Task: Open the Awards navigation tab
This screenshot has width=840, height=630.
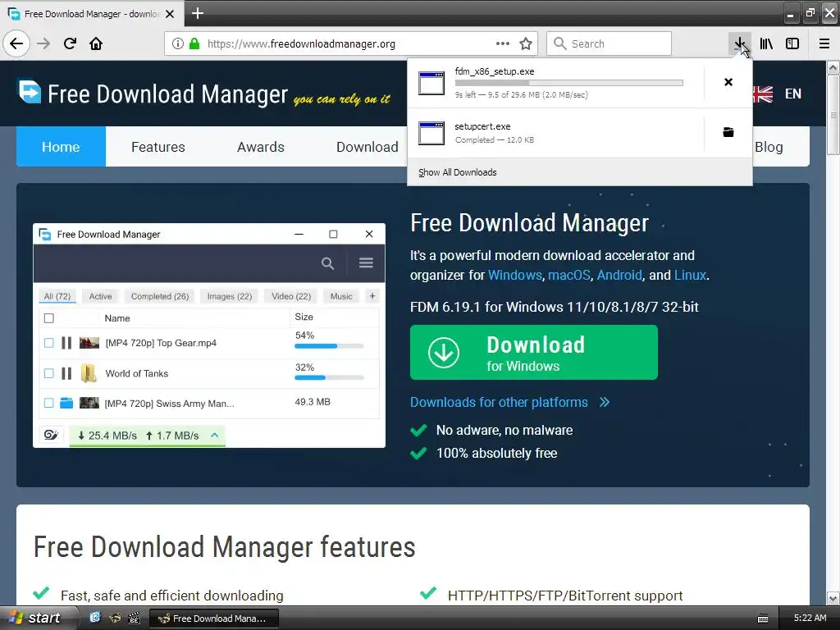Action: tap(260, 147)
